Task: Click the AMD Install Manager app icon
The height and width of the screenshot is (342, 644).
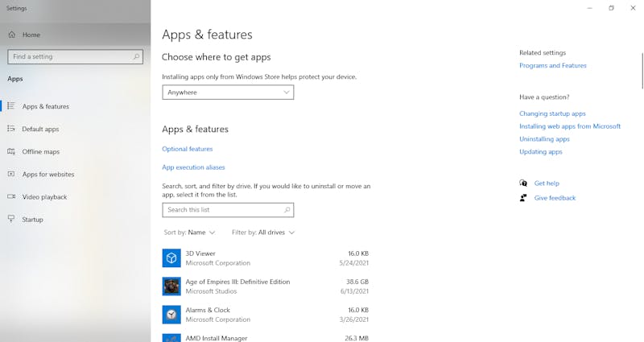Action: 171,338
